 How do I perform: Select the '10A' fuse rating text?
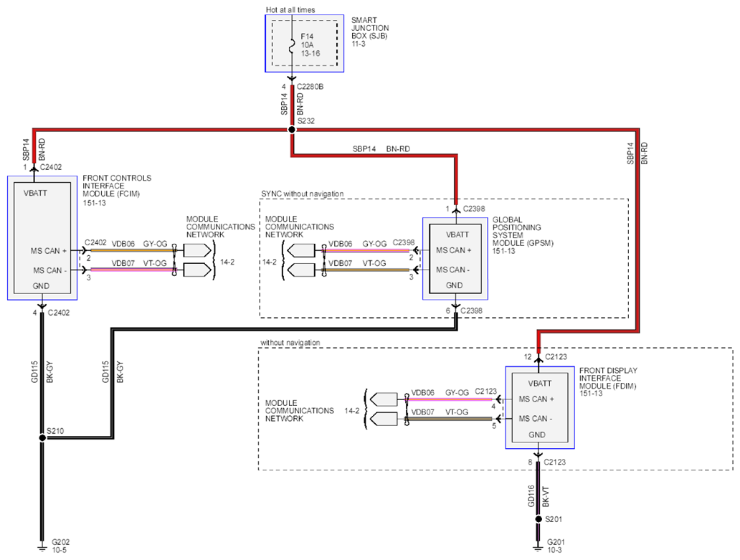tap(307, 45)
